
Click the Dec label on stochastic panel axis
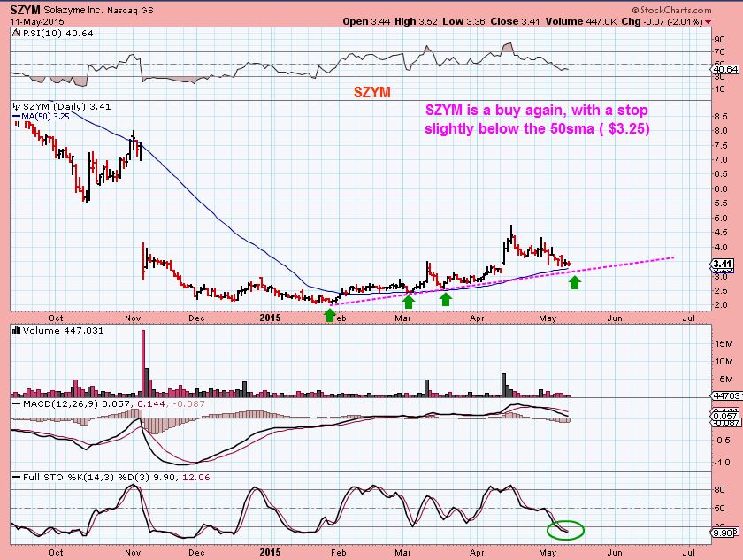(x=196, y=552)
